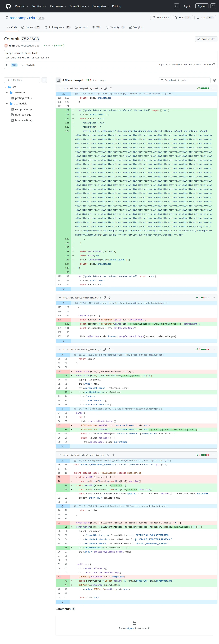Expand hidden lines between html_parser.js hunks
Image resolution: width=219 pixels, height=644 pixels.
pyautogui.click(x=62, y=409)
